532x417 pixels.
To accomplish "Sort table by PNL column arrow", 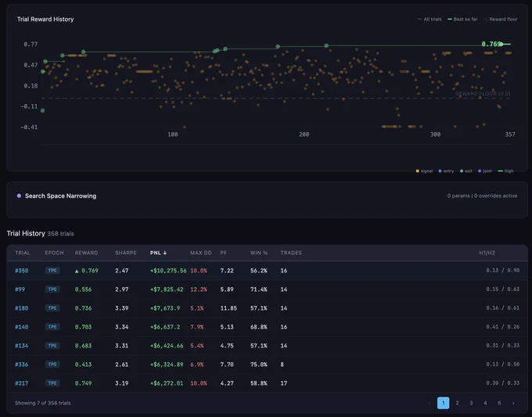I will [165, 253].
